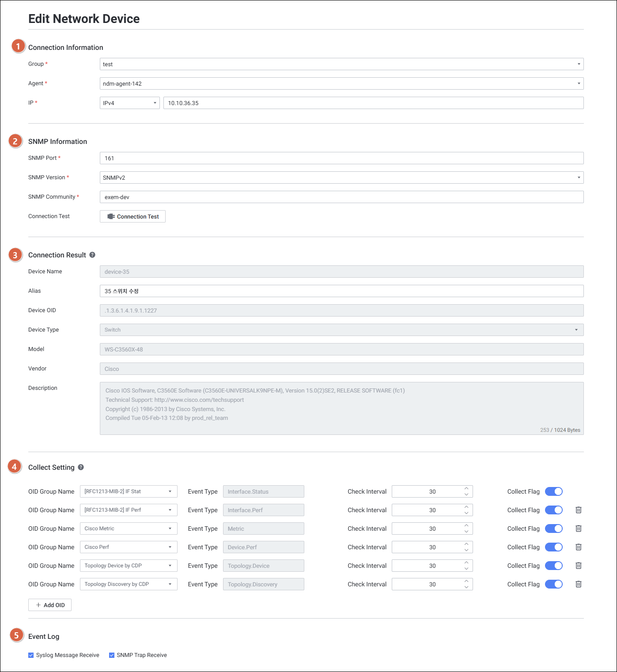Click the SNMP Community input field
This screenshot has height=672, width=617.
(341, 197)
